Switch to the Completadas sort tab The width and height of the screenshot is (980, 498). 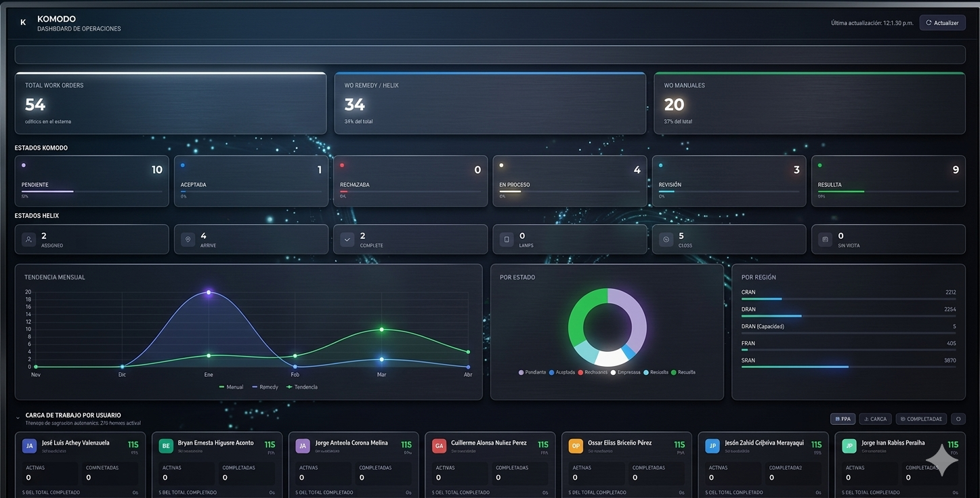tap(920, 419)
